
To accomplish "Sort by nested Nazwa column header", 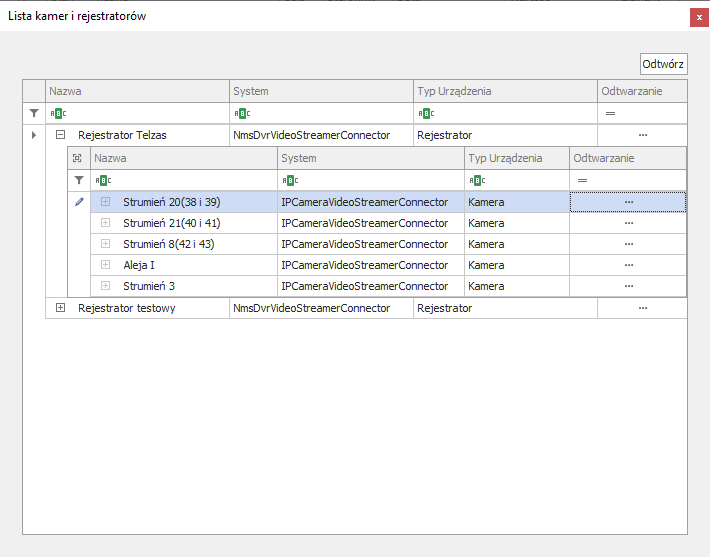I will [x=184, y=158].
